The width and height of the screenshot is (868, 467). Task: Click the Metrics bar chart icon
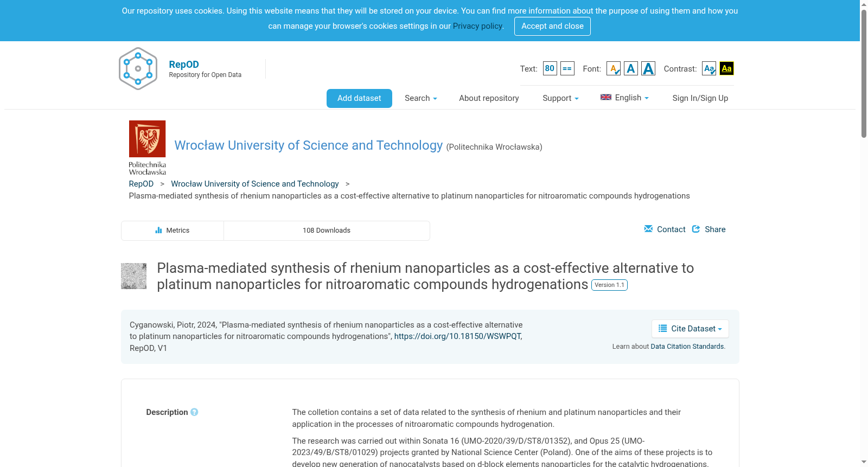pyautogui.click(x=158, y=230)
